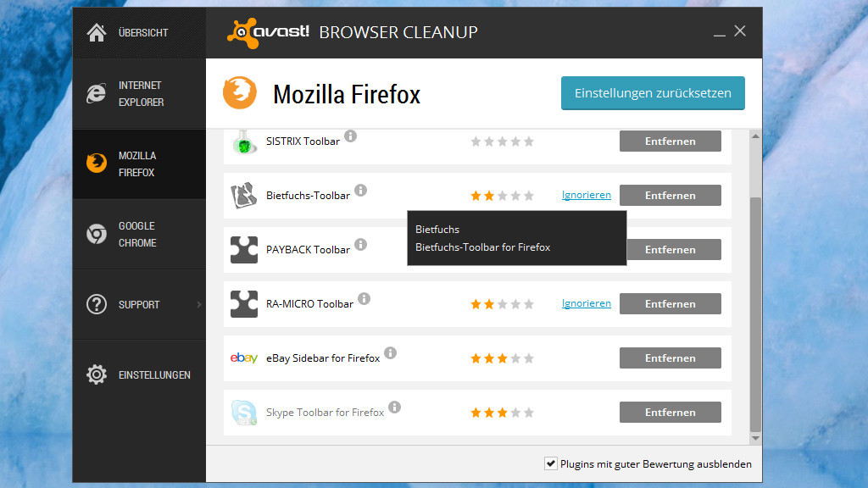Expand the Support submenu arrow
The image size is (868, 488).
199,304
